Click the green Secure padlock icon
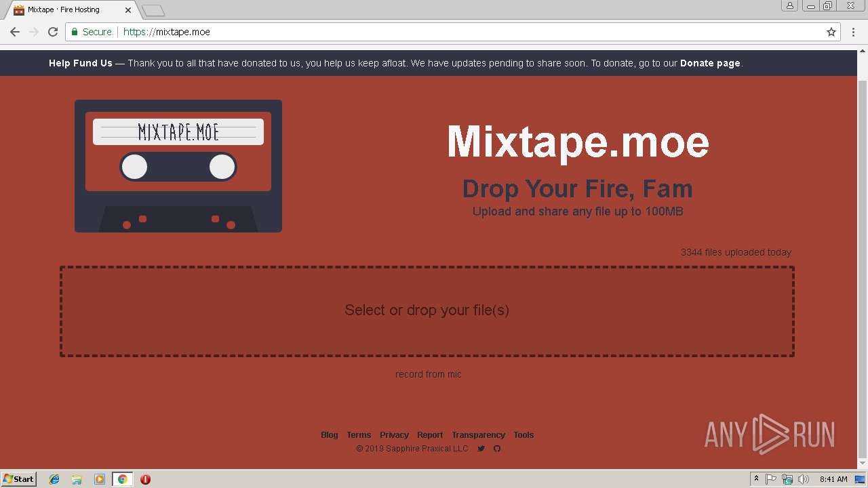868x488 pixels. click(x=75, y=32)
